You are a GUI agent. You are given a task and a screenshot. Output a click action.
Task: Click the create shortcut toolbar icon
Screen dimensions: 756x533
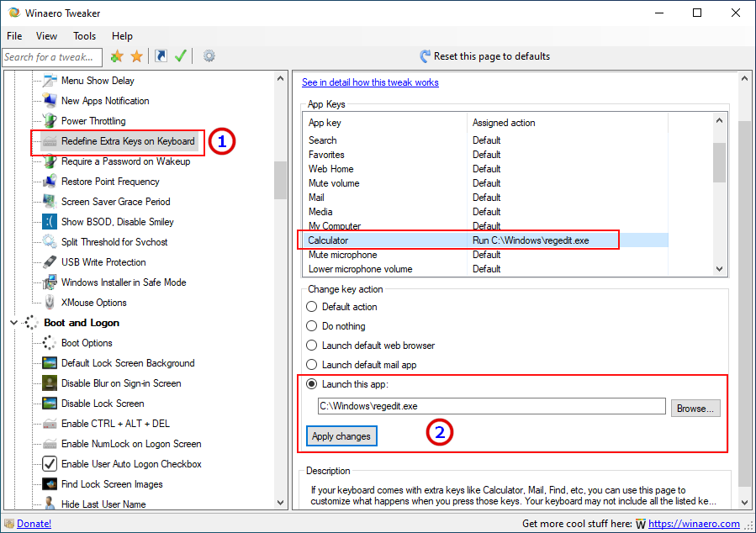click(x=161, y=56)
